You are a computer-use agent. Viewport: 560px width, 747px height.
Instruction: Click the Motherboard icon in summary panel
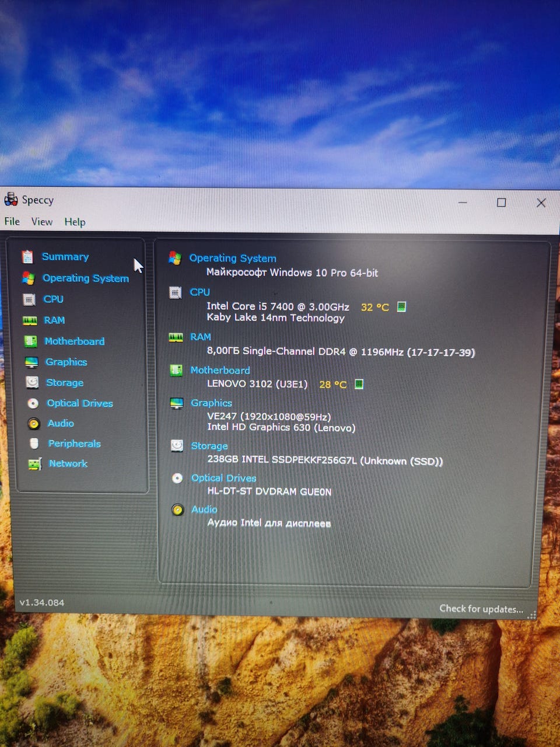point(176,371)
